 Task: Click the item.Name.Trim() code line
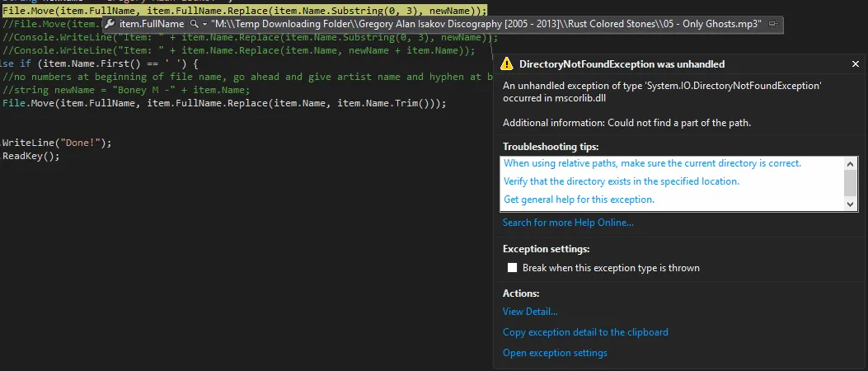pos(224,103)
